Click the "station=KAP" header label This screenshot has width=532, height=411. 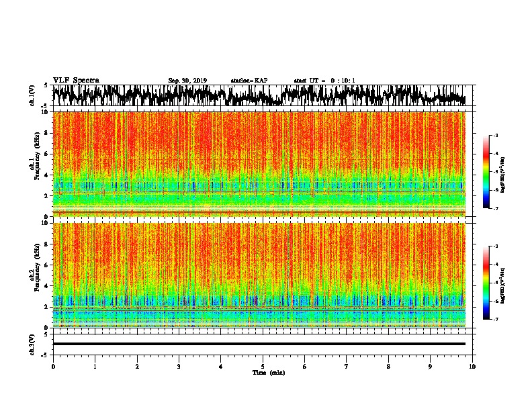coord(249,81)
